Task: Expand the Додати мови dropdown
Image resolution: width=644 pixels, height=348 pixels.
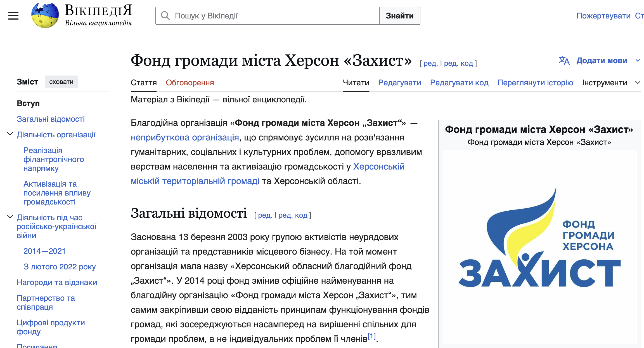Action: coord(638,60)
